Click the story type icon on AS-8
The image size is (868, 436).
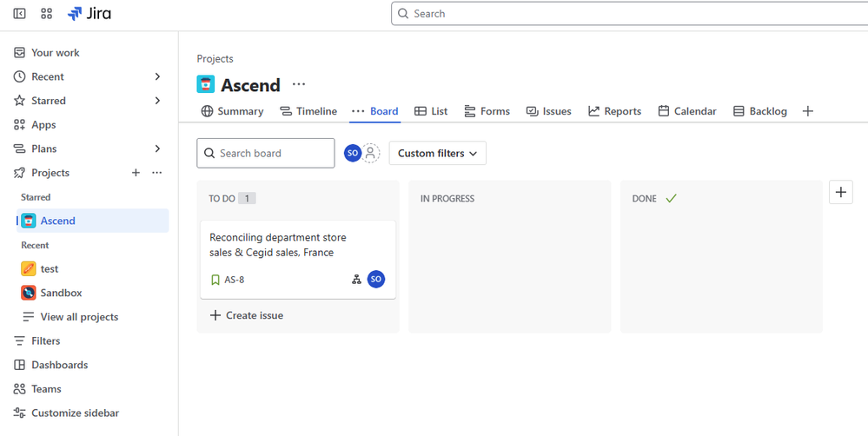(x=215, y=280)
